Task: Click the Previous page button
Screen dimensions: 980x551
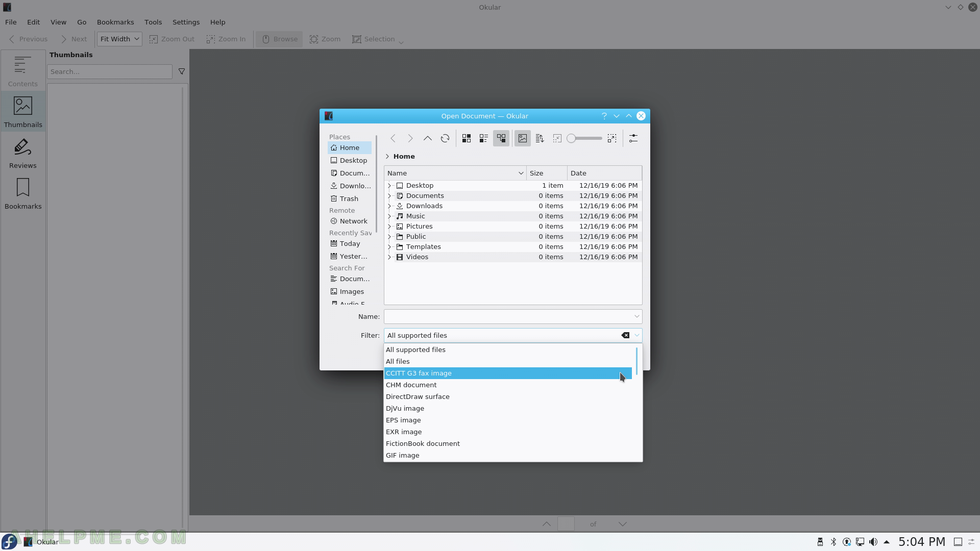Action: (x=28, y=39)
